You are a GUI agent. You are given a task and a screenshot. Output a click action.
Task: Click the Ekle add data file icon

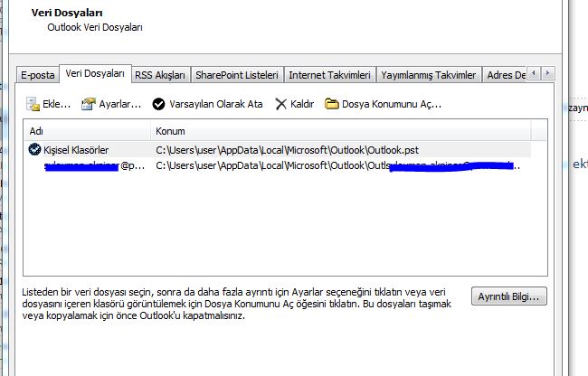point(33,104)
